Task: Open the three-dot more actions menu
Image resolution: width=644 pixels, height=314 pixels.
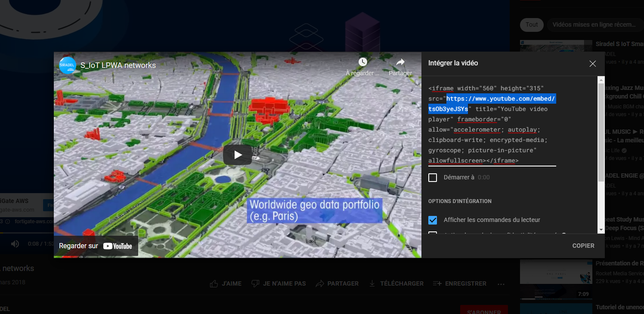Action: pyautogui.click(x=501, y=284)
